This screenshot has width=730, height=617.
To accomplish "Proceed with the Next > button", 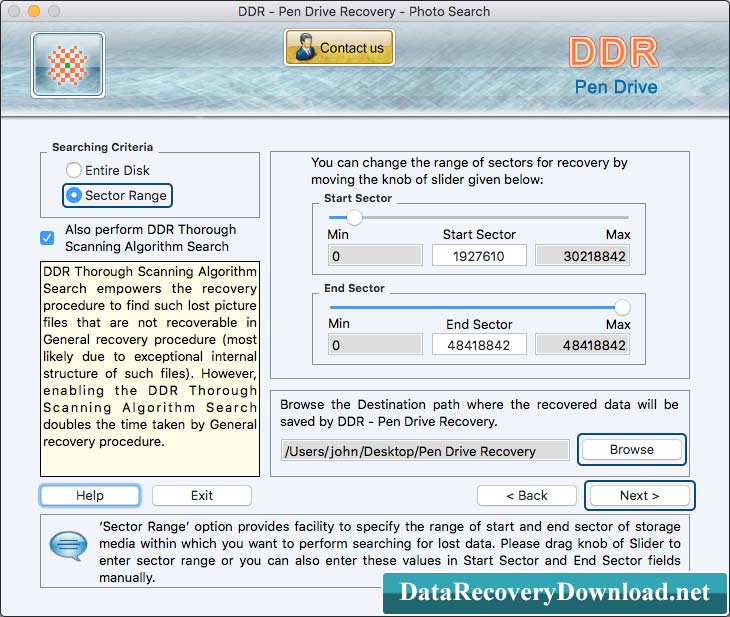I will (x=640, y=495).
